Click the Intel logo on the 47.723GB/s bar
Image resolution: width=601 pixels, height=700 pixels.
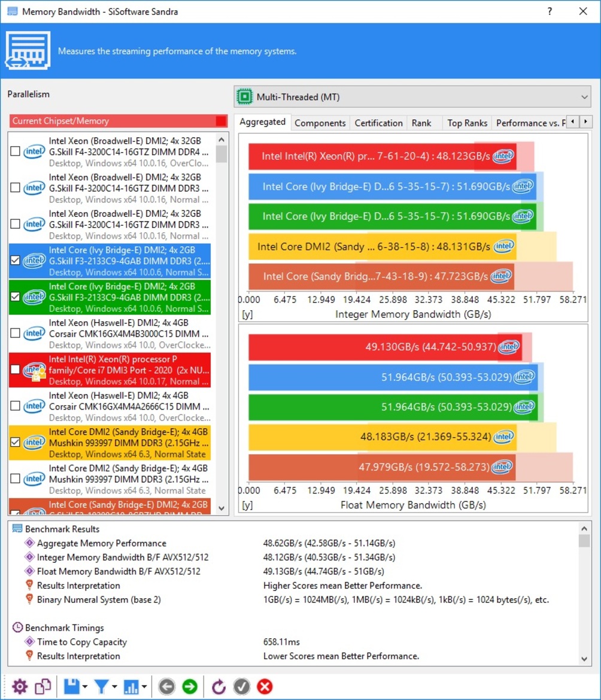tap(500, 276)
